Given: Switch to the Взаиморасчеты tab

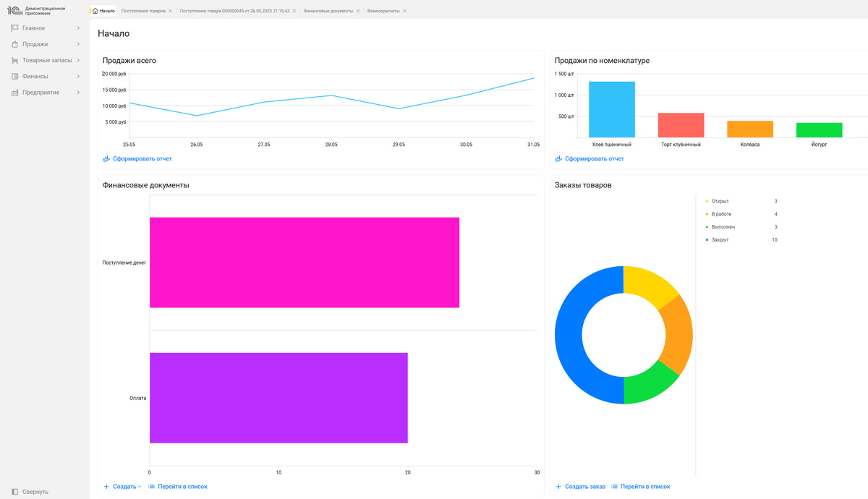Looking at the screenshot, I should [x=383, y=11].
